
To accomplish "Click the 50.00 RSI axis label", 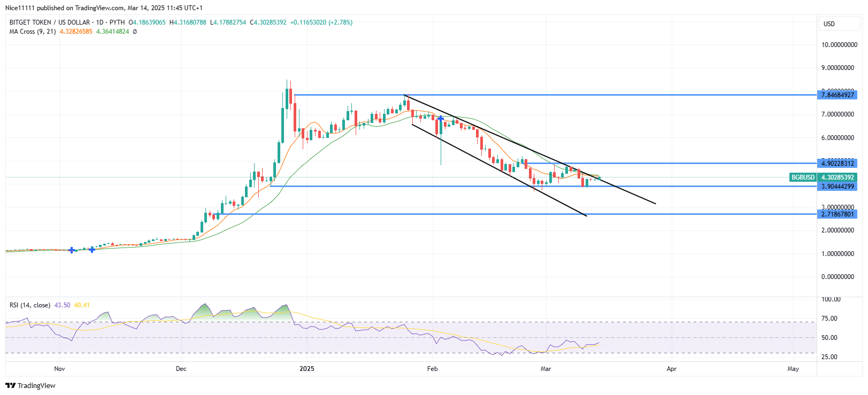I will [829, 338].
